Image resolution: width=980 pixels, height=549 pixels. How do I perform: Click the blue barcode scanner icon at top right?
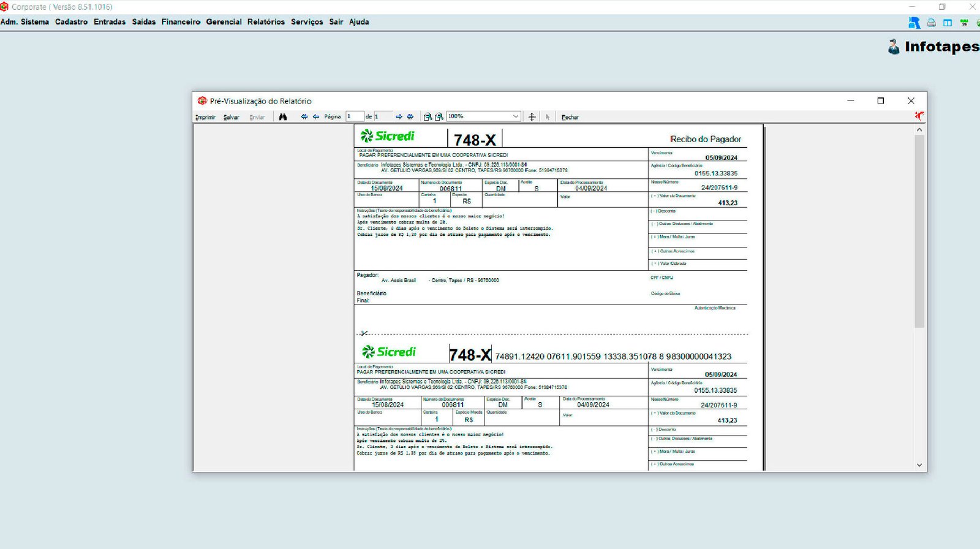[914, 23]
